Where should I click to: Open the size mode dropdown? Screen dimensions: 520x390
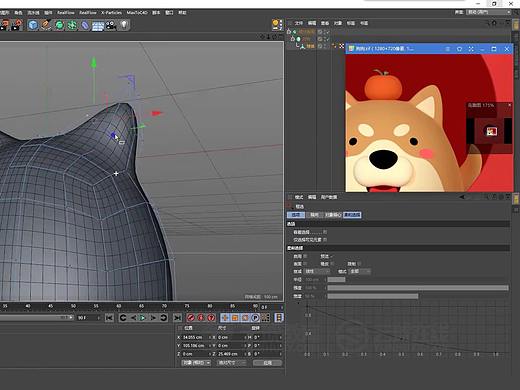click(x=232, y=363)
